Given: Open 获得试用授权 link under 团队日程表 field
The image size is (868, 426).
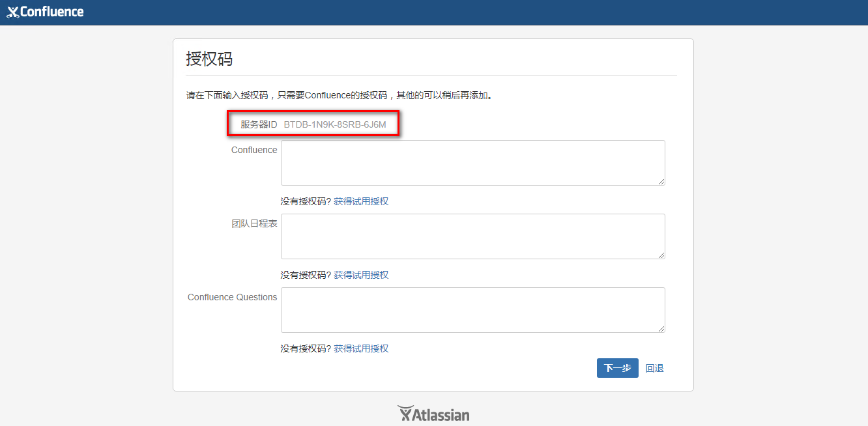Looking at the screenshot, I should [x=361, y=275].
